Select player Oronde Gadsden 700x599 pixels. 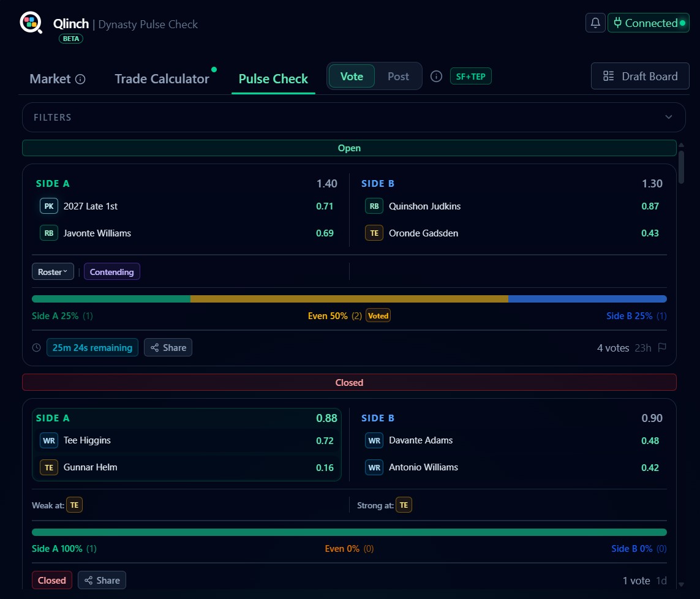(423, 233)
